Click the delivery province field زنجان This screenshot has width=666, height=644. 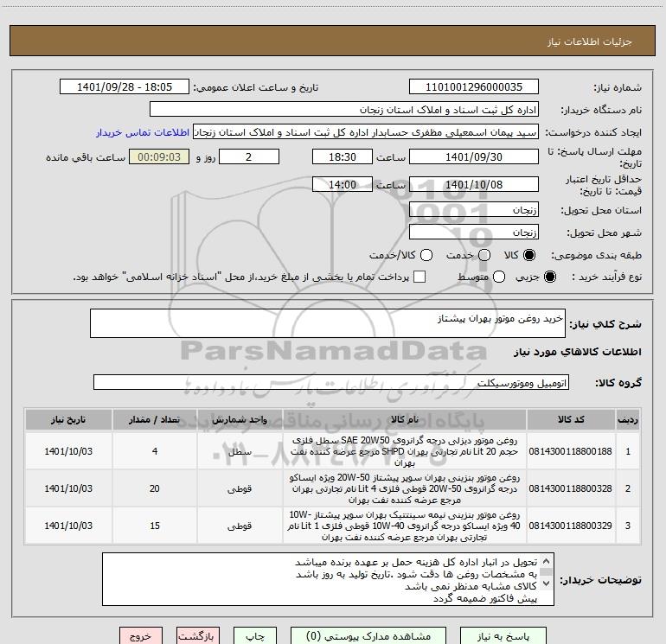pos(474,209)
